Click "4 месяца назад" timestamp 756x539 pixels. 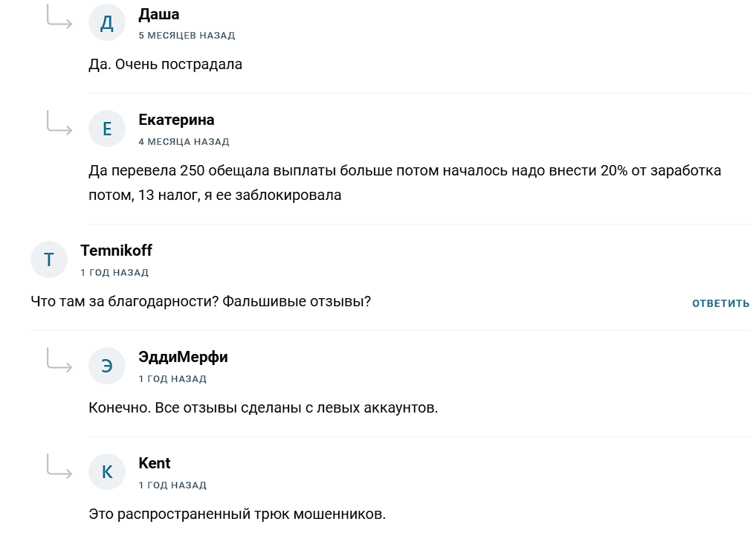pos(184,142)
